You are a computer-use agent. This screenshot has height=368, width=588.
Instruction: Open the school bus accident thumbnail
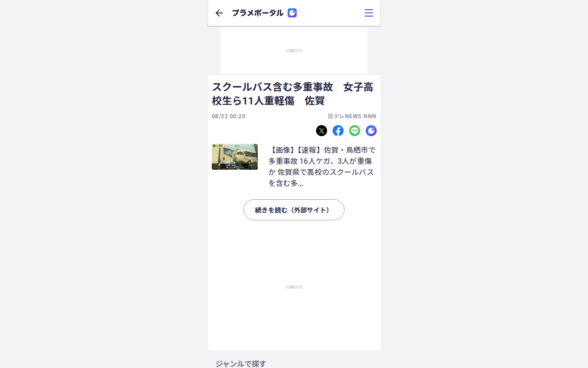[x=235, y=157]
